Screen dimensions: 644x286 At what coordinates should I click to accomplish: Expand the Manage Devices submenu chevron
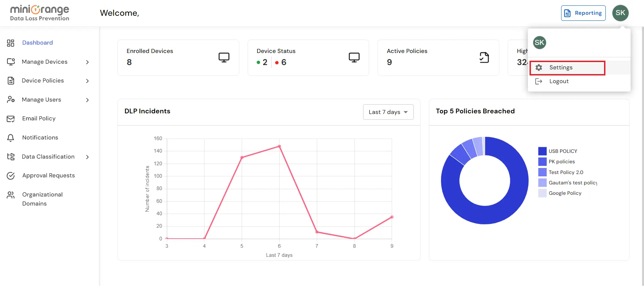coord(87,62)
